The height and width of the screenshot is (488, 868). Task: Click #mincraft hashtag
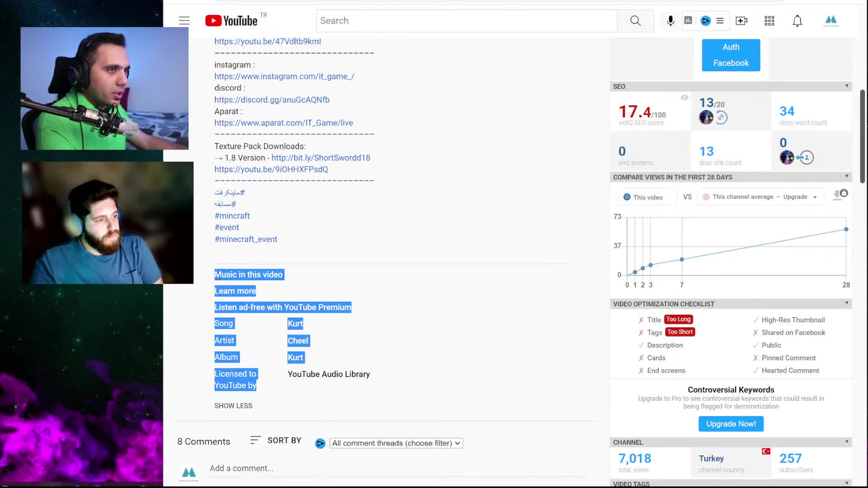(x=232, y=216)
